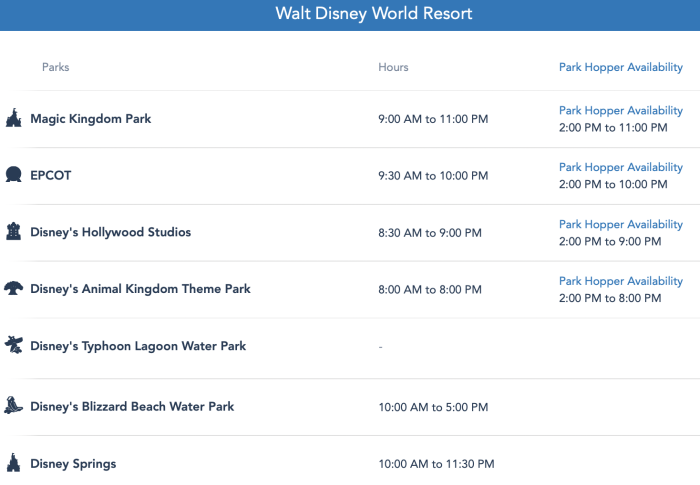Click Magic Kingdom's Park Hopper Availability link
Viewport: 700px width, 485px height.
tap(620, 111)
